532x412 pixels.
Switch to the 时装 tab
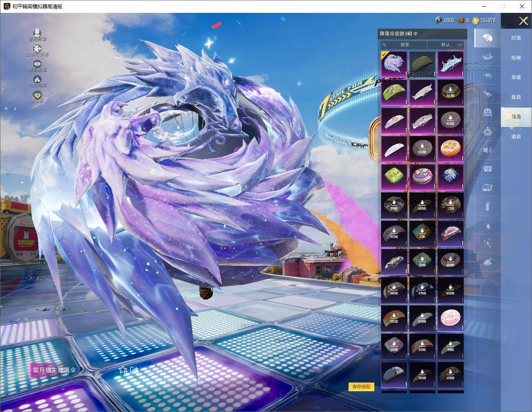[516, 38]
